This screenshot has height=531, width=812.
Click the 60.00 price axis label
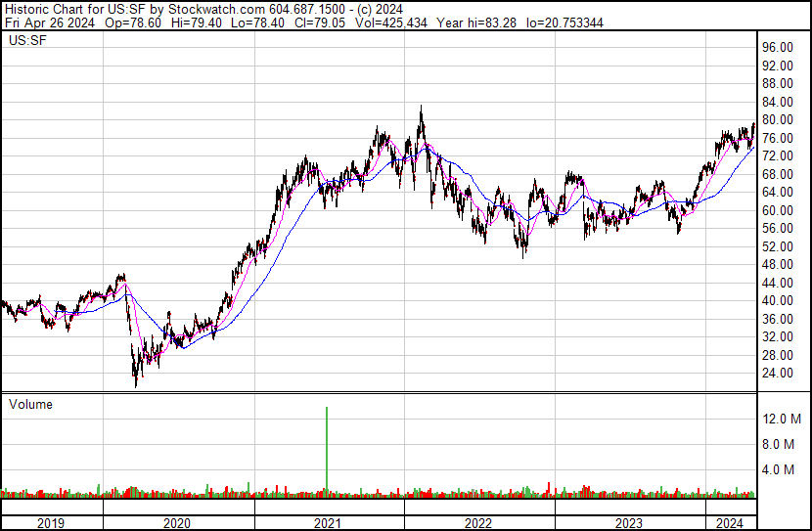pos(778,210)
